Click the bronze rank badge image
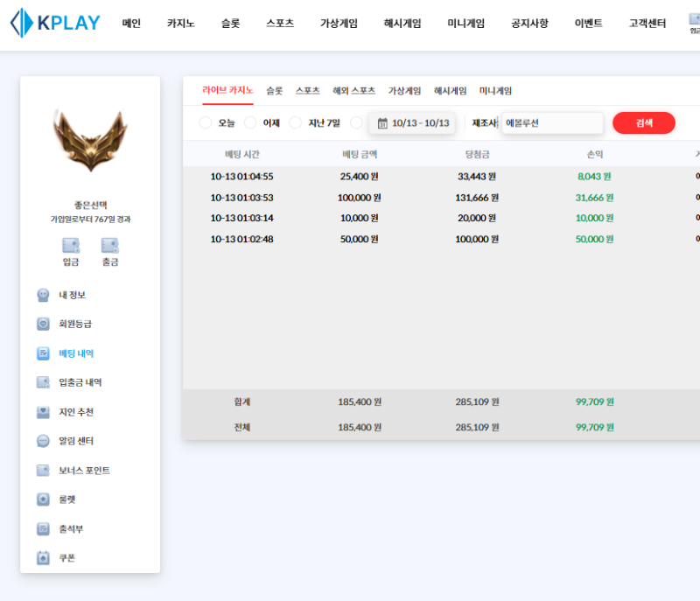Screen dimensions: 700x601 90,140
